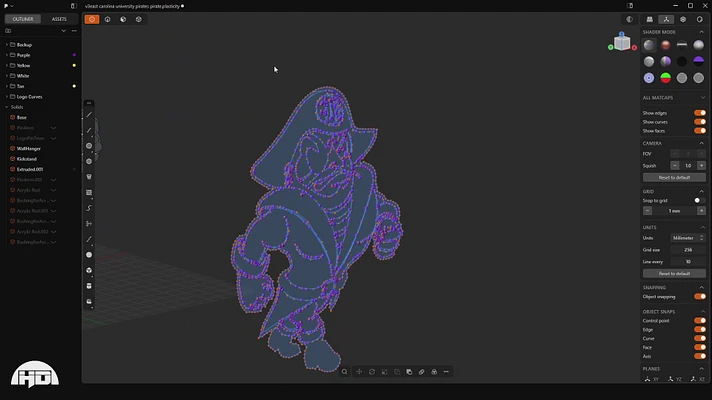
Task: Click the red-green split matcap shader
Action: coord(666,78)
